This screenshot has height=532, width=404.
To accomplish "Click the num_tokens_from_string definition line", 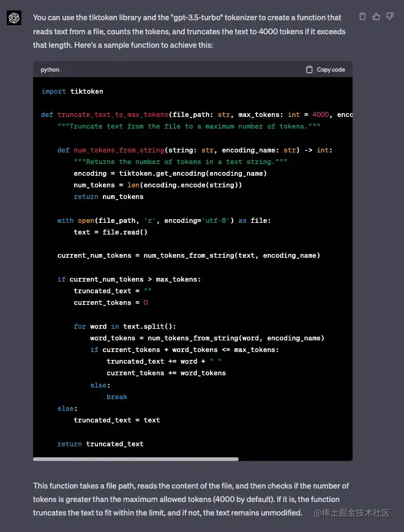I will pyautogui.click(x=195, y=150).
